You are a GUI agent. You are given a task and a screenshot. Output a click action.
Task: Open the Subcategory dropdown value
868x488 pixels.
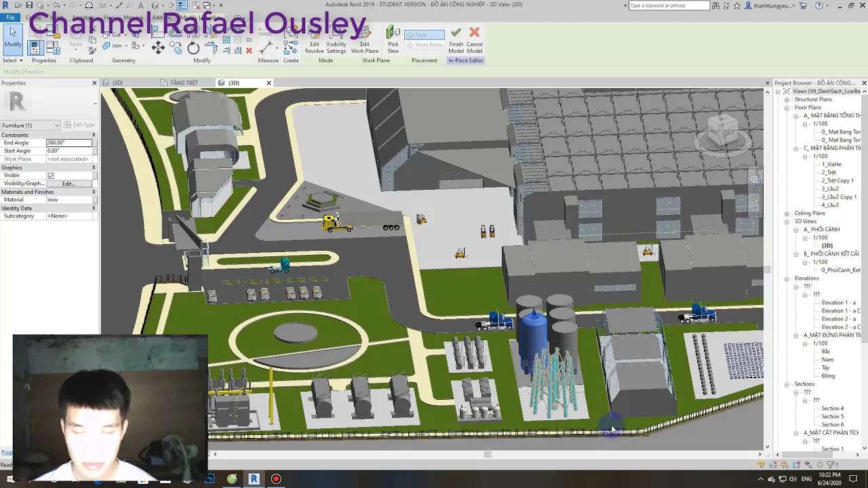point(71,216)
